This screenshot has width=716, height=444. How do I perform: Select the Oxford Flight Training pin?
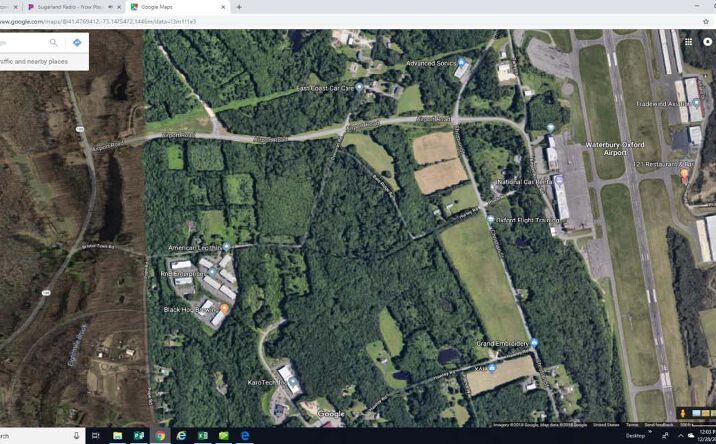(490, 219)
